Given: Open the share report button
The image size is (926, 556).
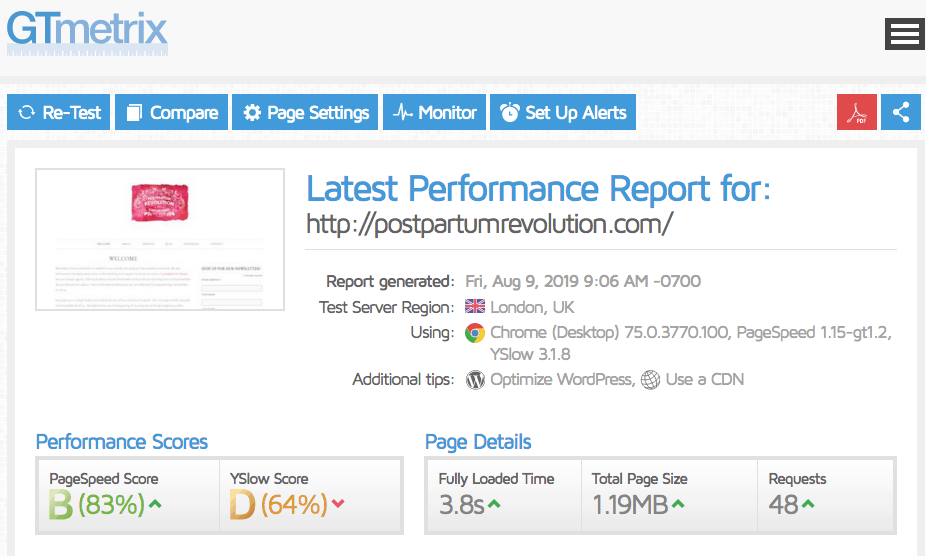Looking at the screenshot, I should 901,112.
